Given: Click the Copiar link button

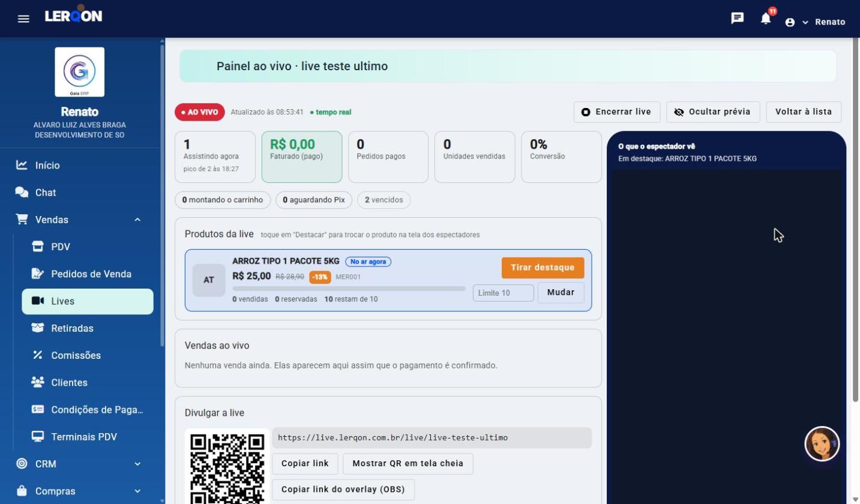Looking at the screenshot, I should pyautogui.click(x=305, y=463).
